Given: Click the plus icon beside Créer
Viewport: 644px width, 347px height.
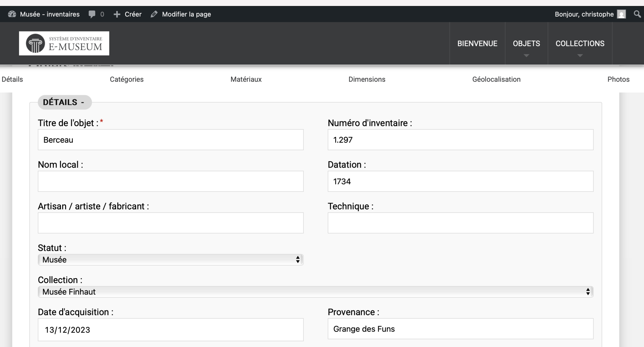Looking at the screenshot, I should [x=117, y=14].
